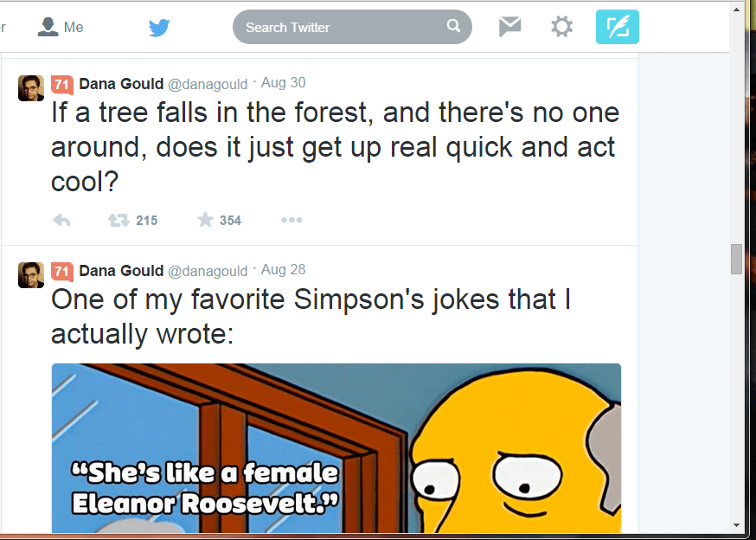Image resolution: width=756 pixels, height=540 pixels.
Task: Reply to the tree falls tweet
Action: tap(61, 220)
